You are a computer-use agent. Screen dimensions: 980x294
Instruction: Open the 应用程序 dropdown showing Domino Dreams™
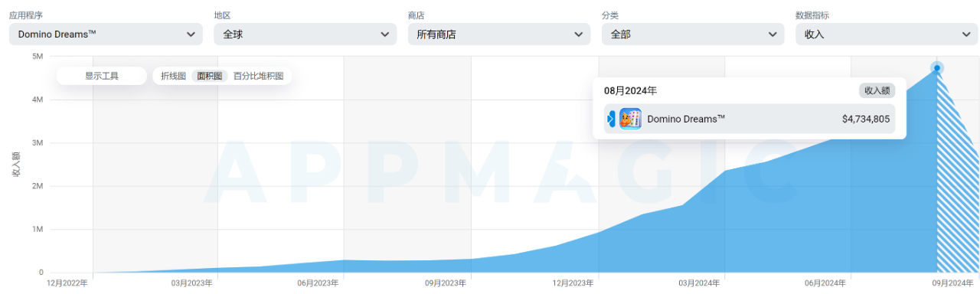(x=106, y=34)
